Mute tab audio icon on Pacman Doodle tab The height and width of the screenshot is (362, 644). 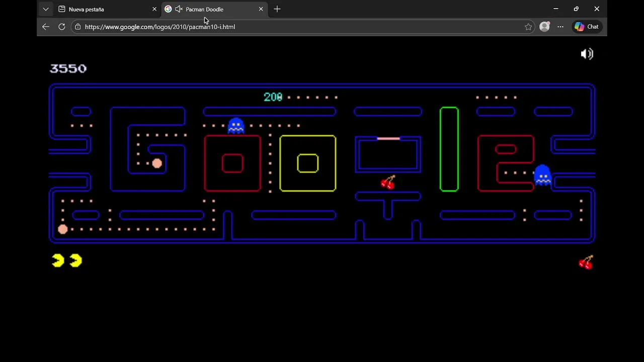[179, 9]
